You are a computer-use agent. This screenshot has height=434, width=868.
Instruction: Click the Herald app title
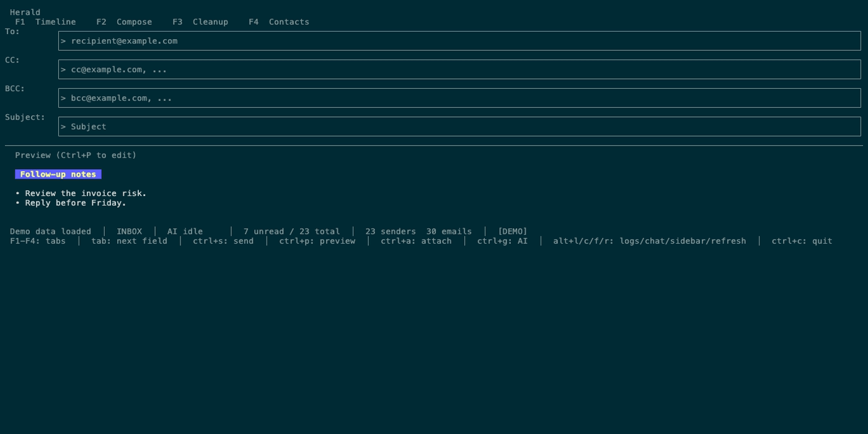coord(25,12)
